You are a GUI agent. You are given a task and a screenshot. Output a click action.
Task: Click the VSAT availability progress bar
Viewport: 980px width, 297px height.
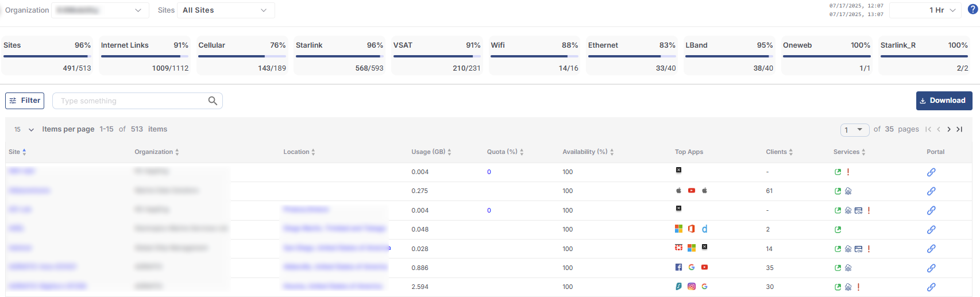pyautogui.click(x=437, y=56)
